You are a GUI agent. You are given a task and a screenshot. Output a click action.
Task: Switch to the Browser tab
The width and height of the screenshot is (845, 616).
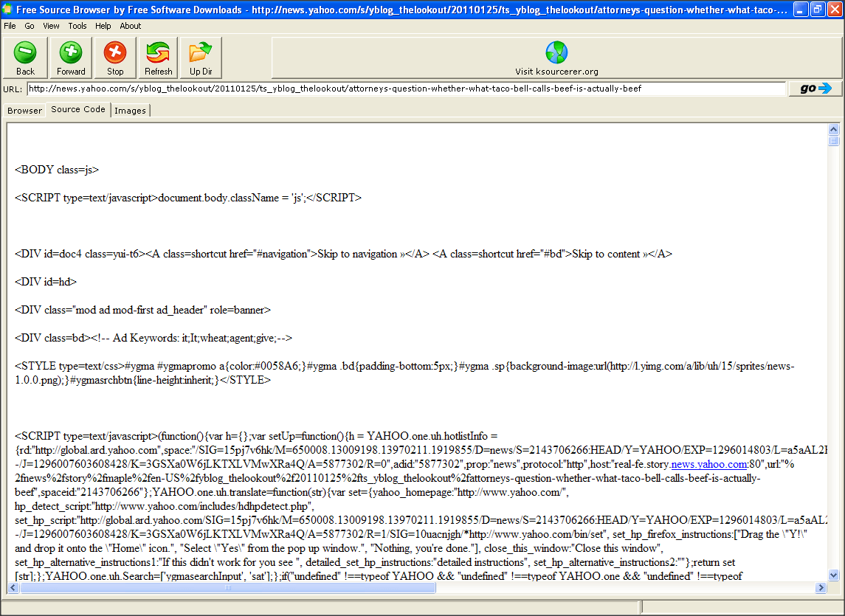tap(24, 110)
